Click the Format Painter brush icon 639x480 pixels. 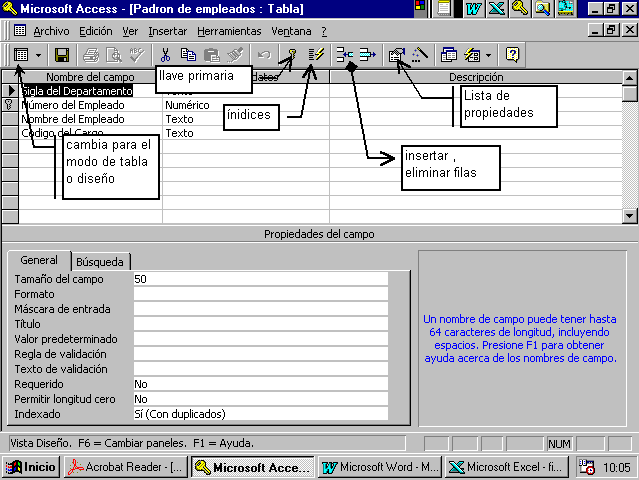235,55
